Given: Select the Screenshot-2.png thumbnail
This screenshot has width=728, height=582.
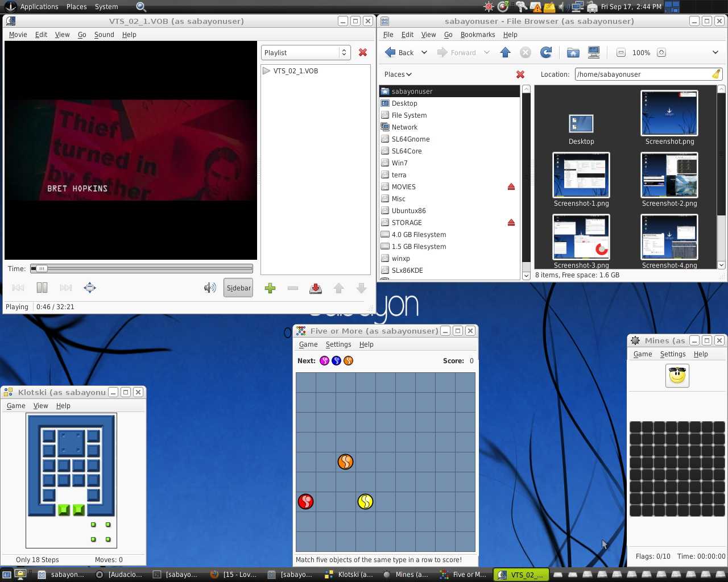Looking at the screenshot, I should point(669,175).
